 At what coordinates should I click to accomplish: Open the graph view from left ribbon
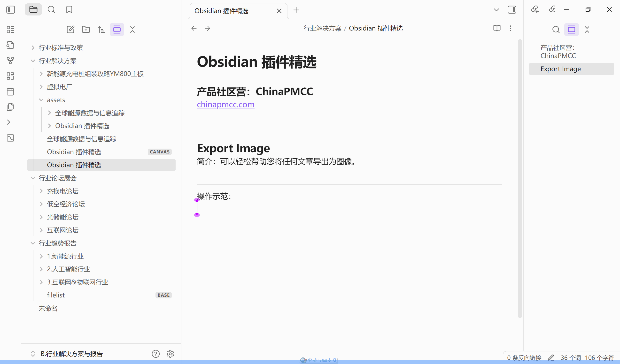10,61
